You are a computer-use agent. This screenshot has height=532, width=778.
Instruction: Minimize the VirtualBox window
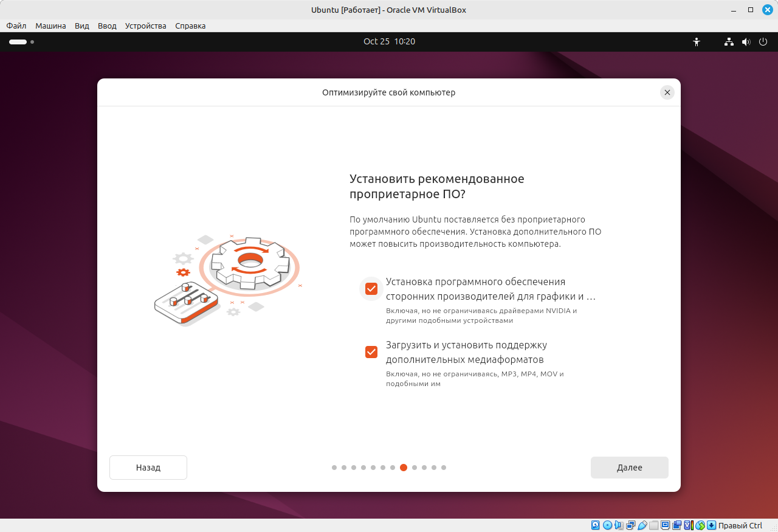point(735,10)
